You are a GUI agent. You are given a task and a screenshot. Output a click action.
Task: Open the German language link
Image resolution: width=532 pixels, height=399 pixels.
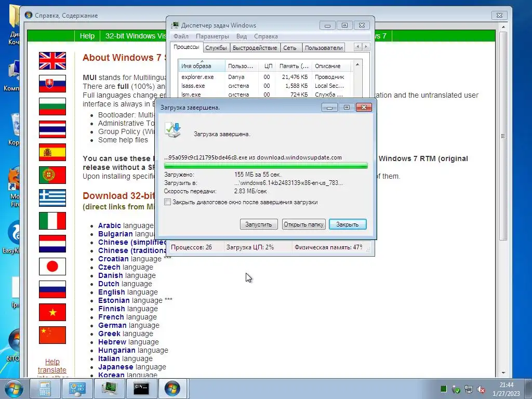[x=112, y=325]
